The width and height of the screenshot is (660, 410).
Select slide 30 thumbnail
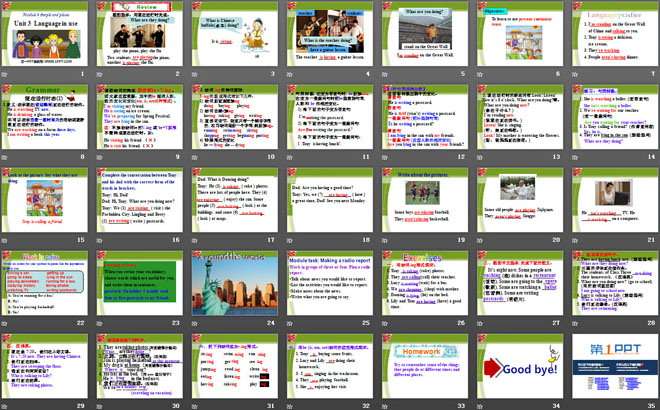[x=140, y=365]
